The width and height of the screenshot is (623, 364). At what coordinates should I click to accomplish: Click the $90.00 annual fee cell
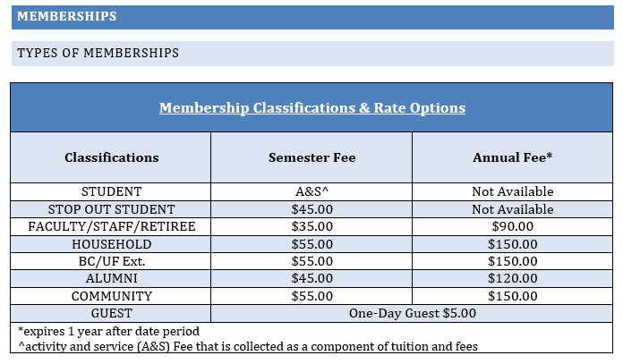tap(512, 226)
